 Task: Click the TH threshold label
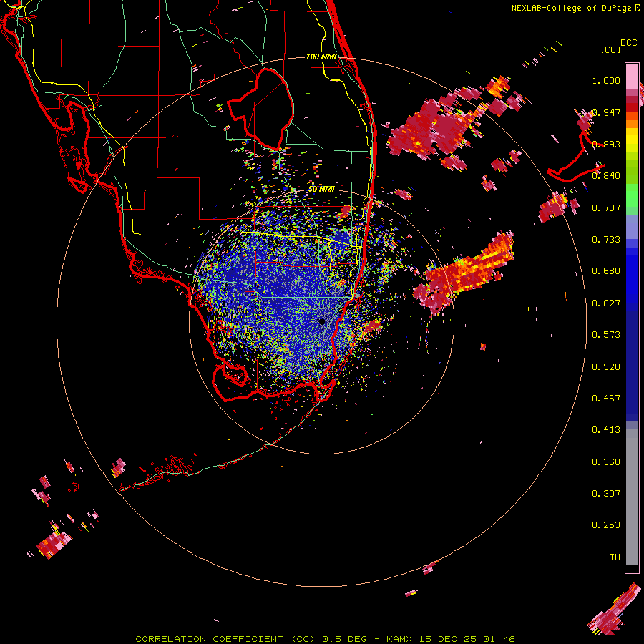coord(615,557)
